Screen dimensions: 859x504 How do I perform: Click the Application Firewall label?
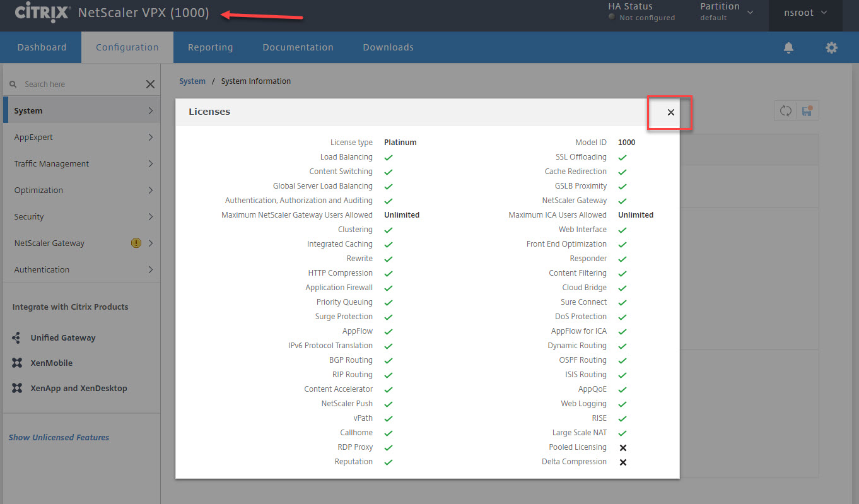pyautogui.click(x=339, y=288)
